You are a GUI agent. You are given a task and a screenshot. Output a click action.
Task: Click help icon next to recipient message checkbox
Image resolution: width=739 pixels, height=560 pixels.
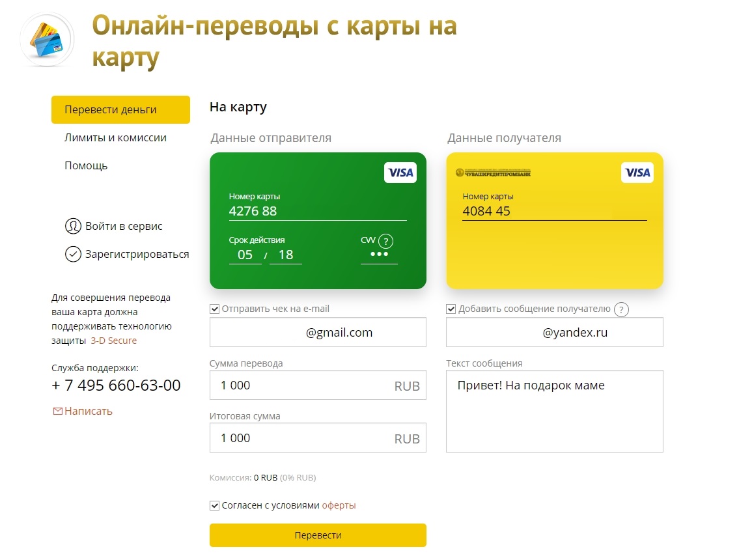622,310
